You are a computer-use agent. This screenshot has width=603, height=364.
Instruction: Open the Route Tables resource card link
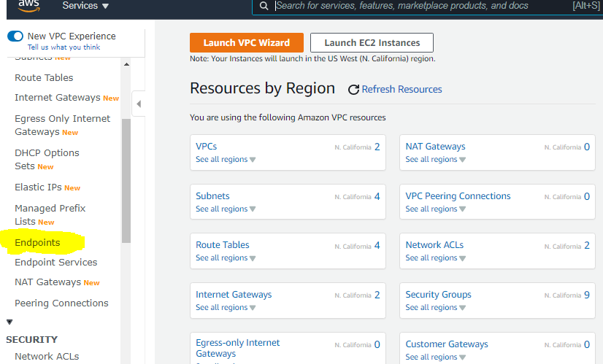pyautogui.click(x=222, y=245)
